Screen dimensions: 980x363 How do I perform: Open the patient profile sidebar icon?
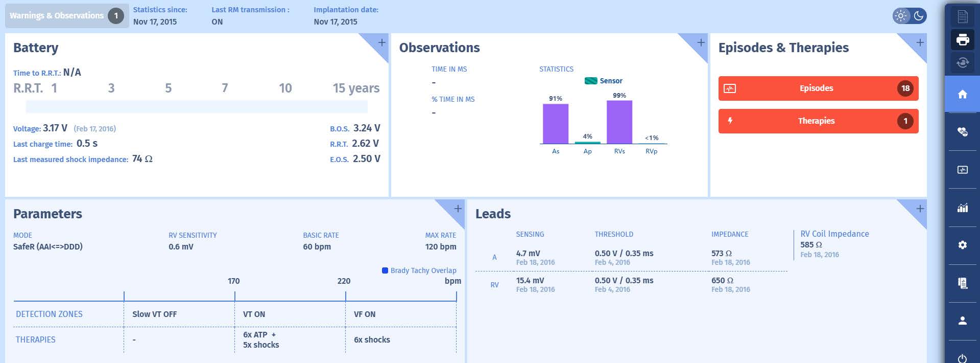(x=962, y=321)
